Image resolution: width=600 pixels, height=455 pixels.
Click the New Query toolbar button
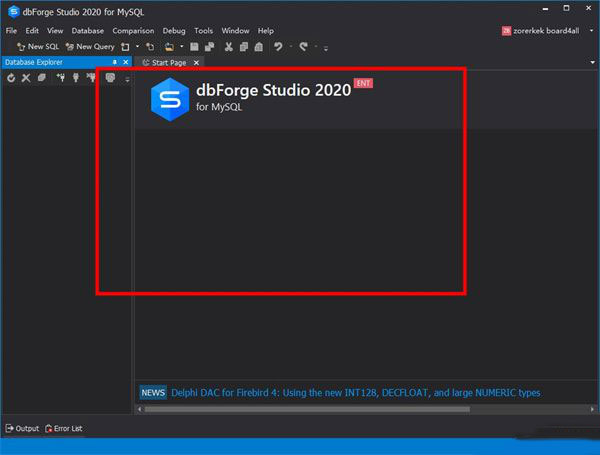point(90,47)
